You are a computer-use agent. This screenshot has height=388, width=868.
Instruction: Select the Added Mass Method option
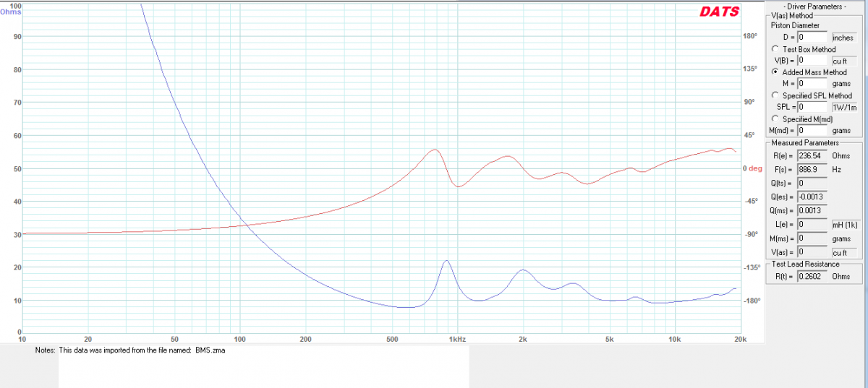[775, 72]
